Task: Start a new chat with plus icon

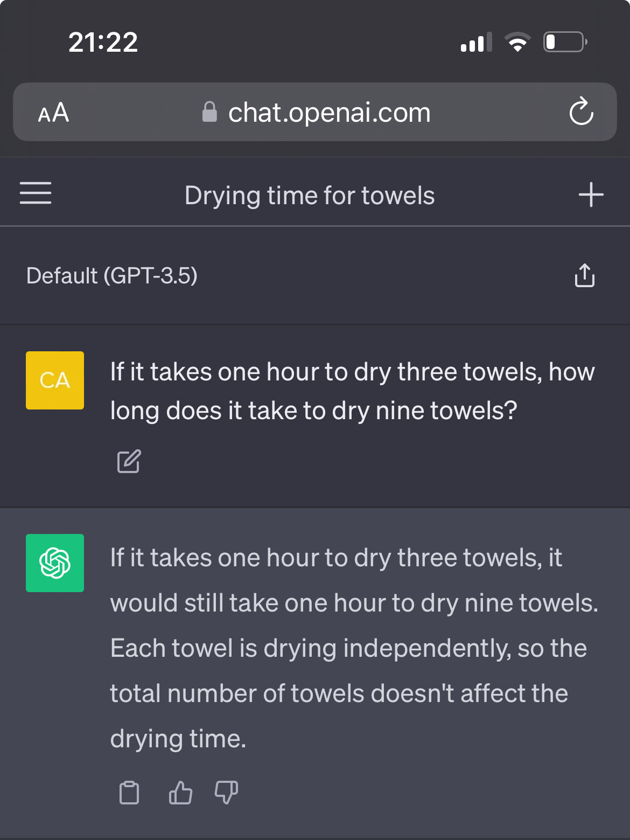Action: (x=591, y=195)
